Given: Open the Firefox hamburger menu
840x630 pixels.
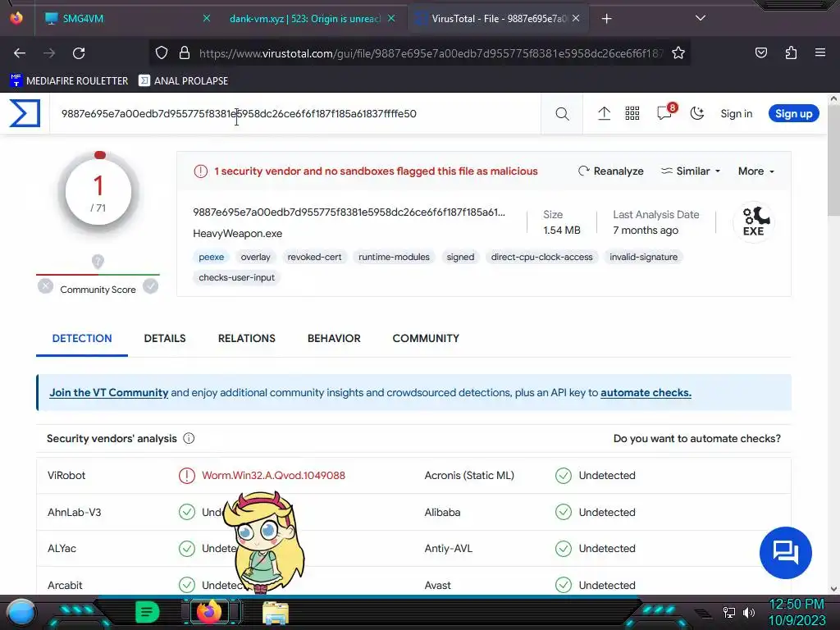Looking at the screenshot, I should 819,52.
